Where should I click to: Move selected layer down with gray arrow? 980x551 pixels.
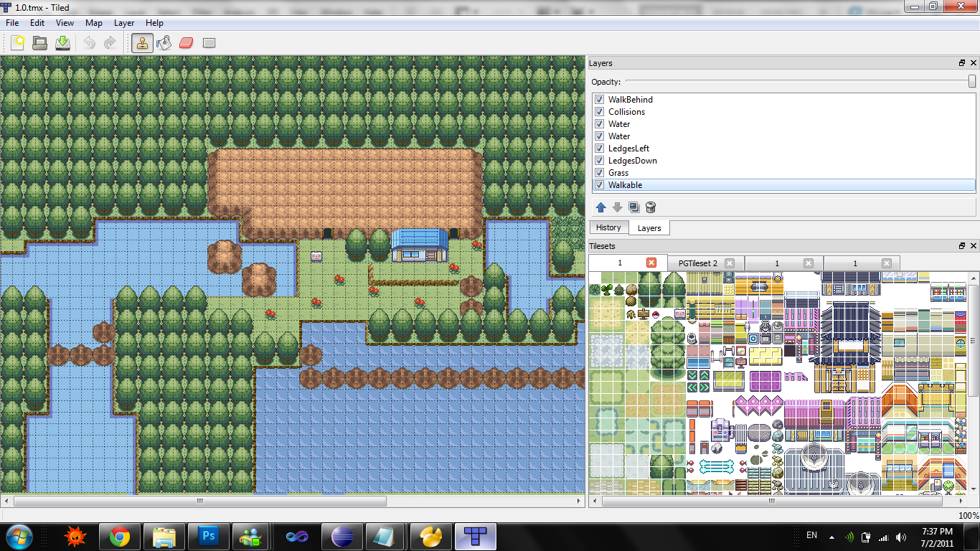618,207
